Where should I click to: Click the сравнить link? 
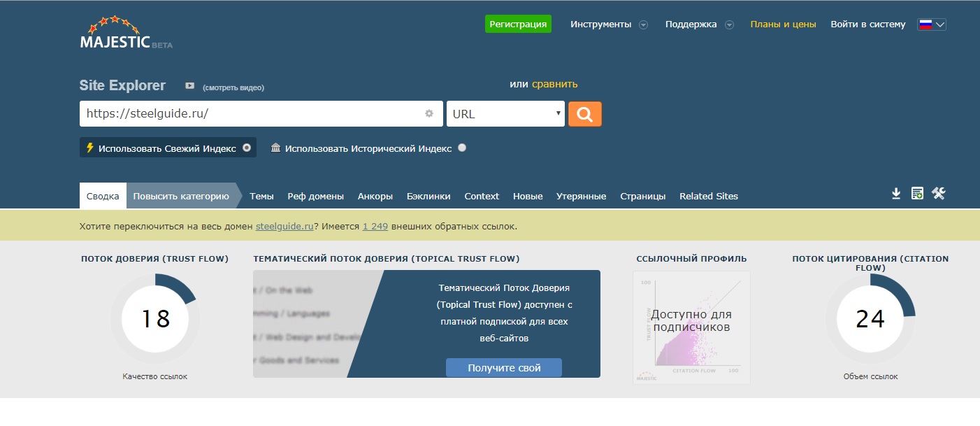pos(555,84)
